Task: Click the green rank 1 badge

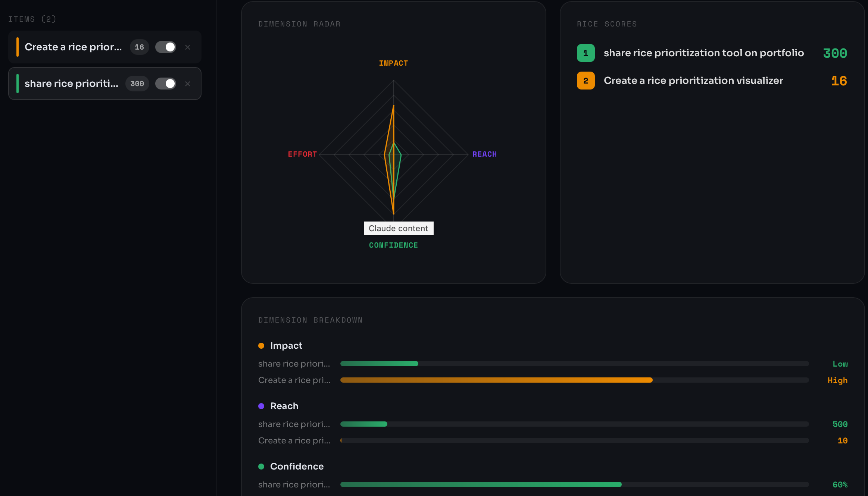Action: pyautogui.click(x=586, y=53)
